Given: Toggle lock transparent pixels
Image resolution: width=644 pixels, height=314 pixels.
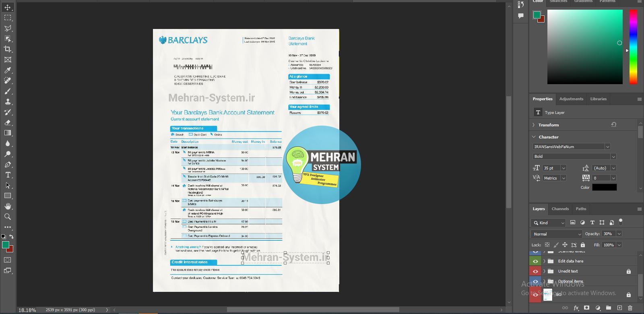Looking at the screenshot, I should point(547,245).
